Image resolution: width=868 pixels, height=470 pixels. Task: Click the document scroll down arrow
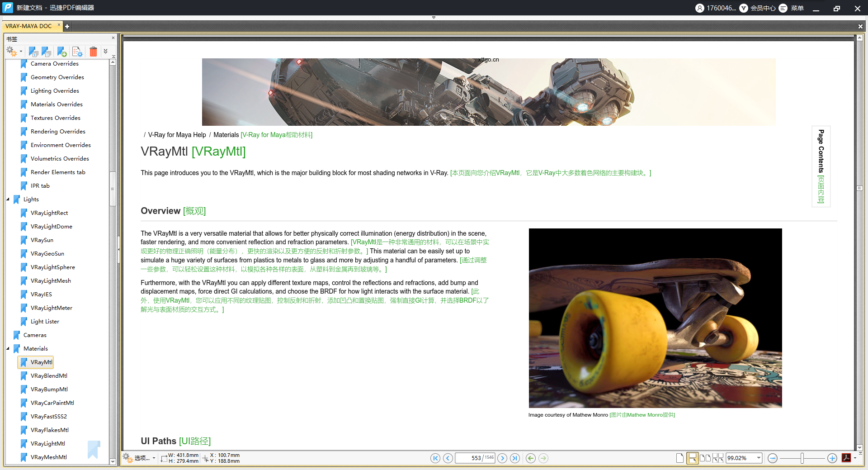860,447
